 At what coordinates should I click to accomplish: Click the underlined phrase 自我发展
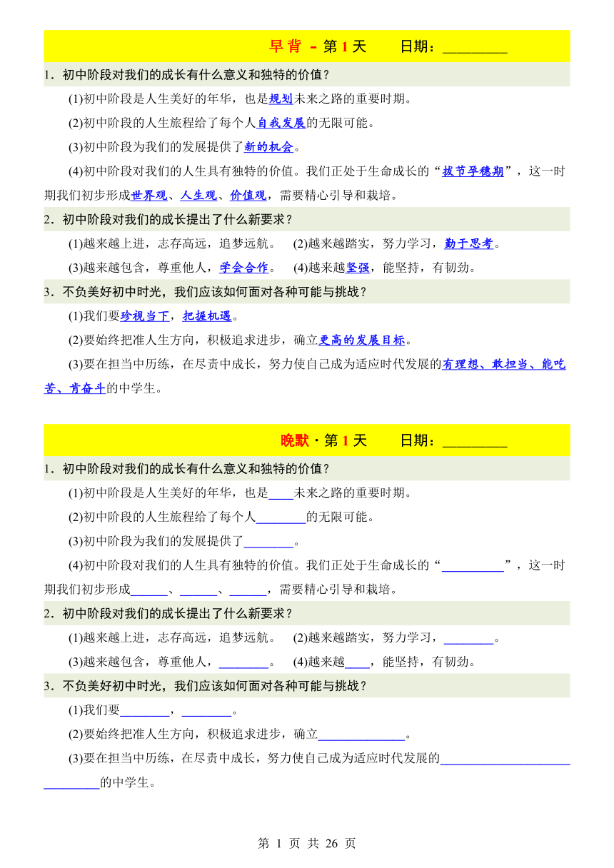[281, 123]
